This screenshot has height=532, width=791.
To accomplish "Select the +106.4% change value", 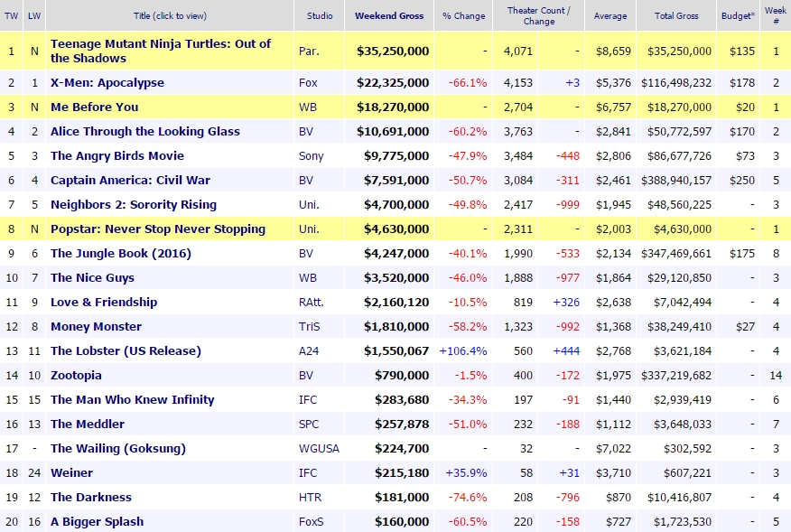I will [463, 350].
